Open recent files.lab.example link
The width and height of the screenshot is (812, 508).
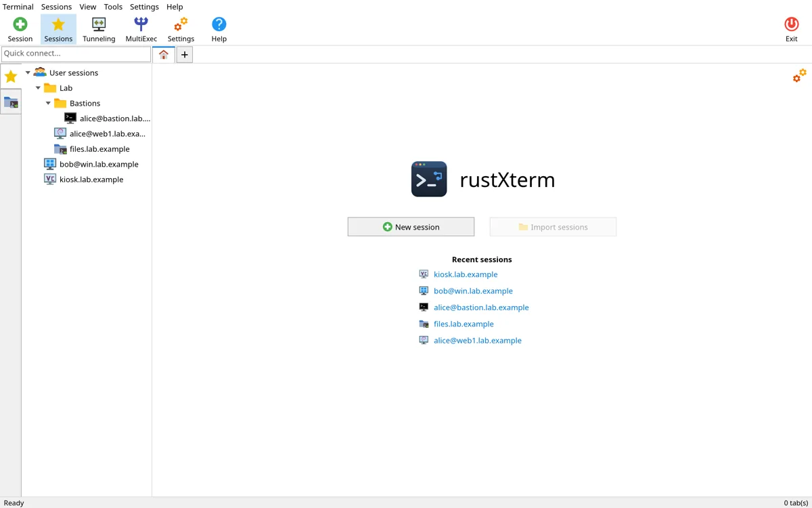pos(464,324)
